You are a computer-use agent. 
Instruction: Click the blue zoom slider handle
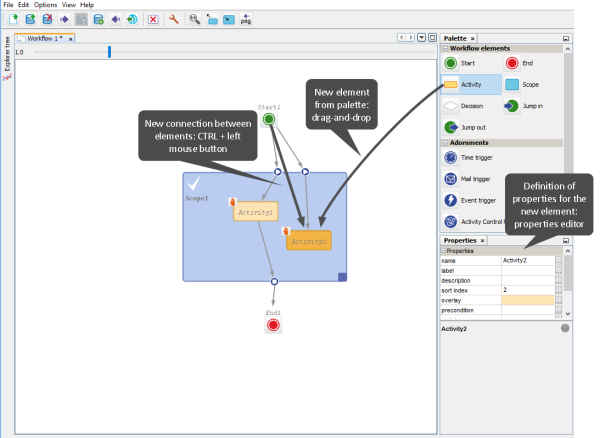(109, 51)
